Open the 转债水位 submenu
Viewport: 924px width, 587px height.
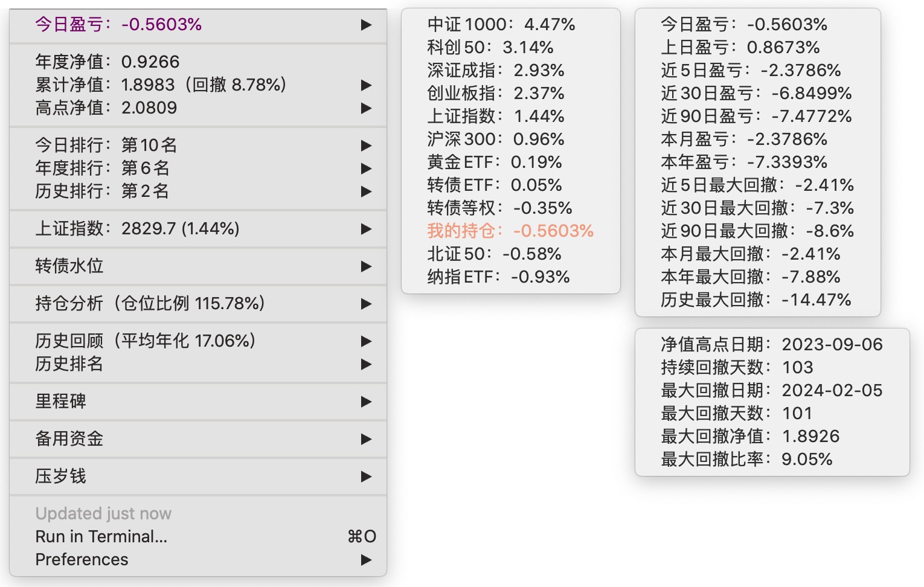(x=69, y=266)
